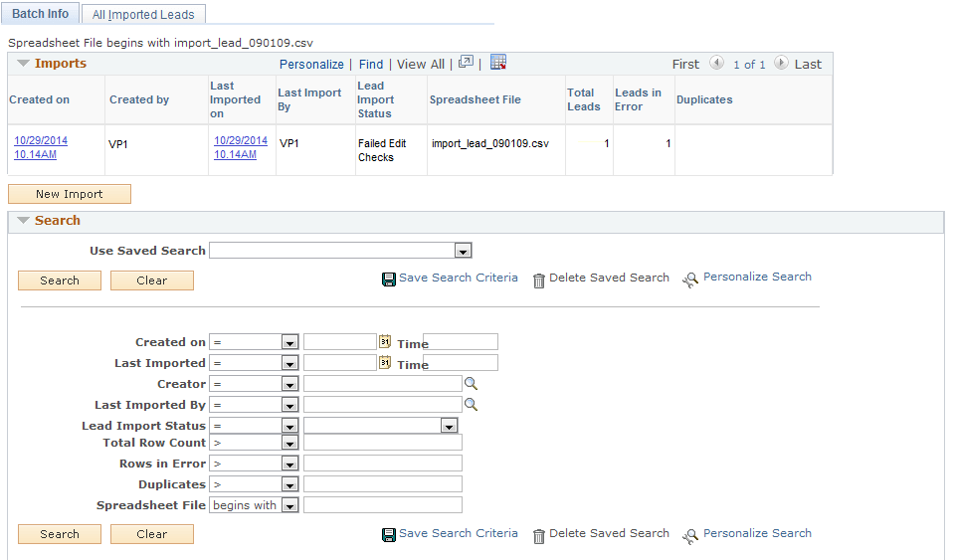This screenshot has width=954, height=560.
Task: Click lower Save Search Criteria disk icon
Action: [x=388, y=535]
